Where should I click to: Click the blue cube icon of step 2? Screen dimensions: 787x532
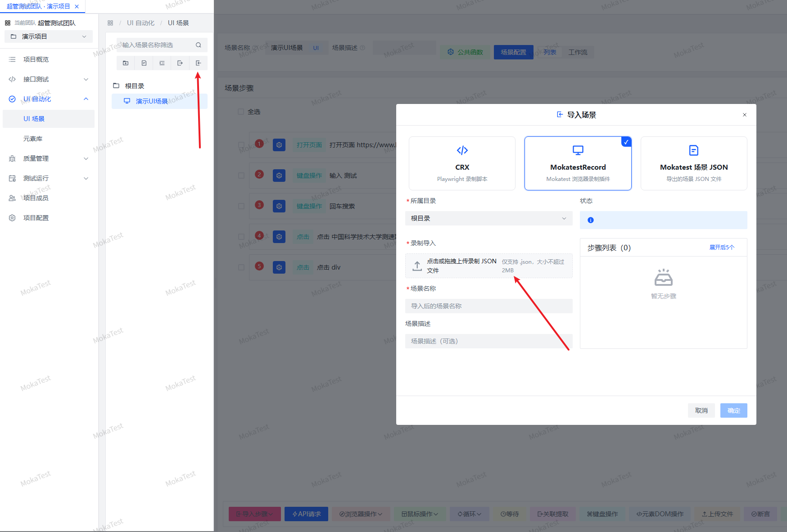279,176
